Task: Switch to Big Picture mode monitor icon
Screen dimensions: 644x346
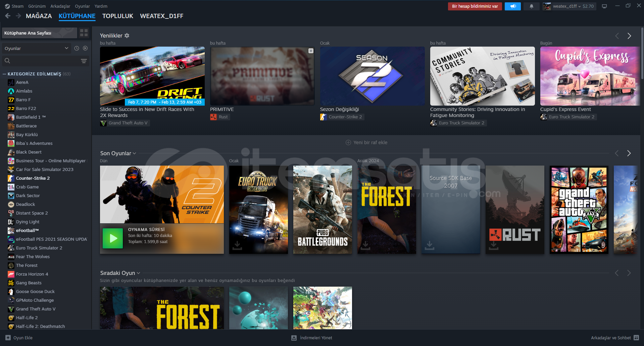Action: point(604,6)
